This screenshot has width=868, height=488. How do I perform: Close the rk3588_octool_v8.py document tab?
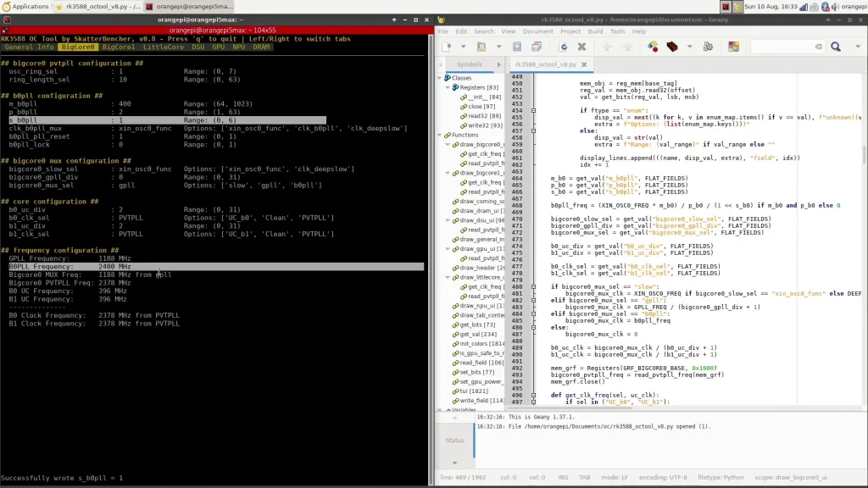tap(583, 64)
